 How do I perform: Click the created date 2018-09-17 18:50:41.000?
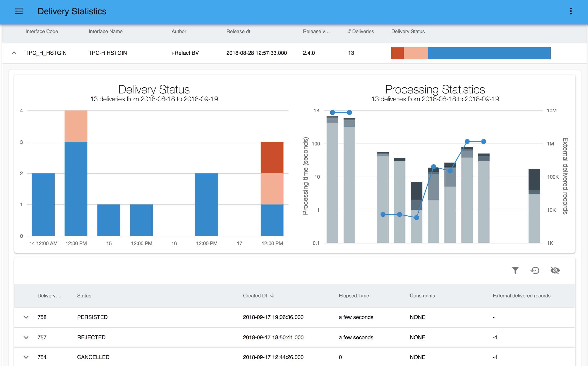[x=273, y=337]
